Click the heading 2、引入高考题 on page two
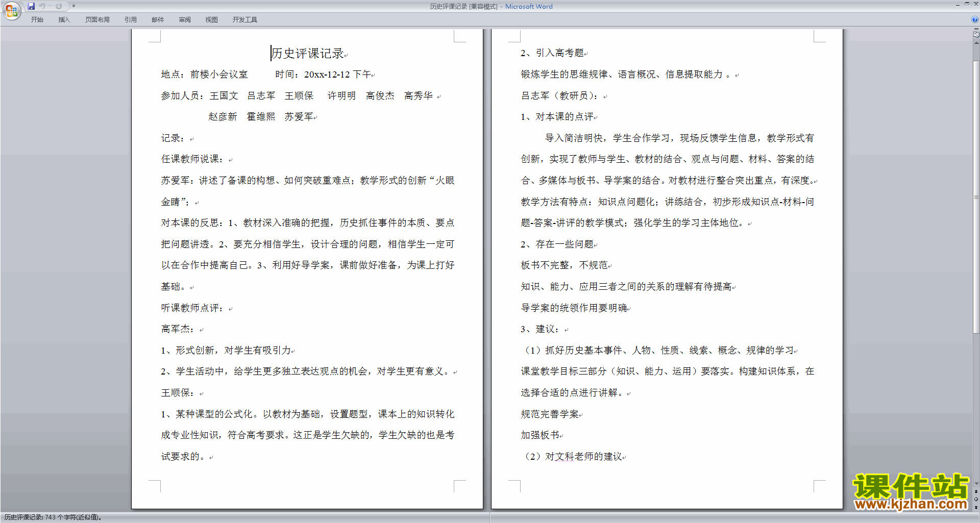The height and width of the screenshot is (523, 980). 552,53
